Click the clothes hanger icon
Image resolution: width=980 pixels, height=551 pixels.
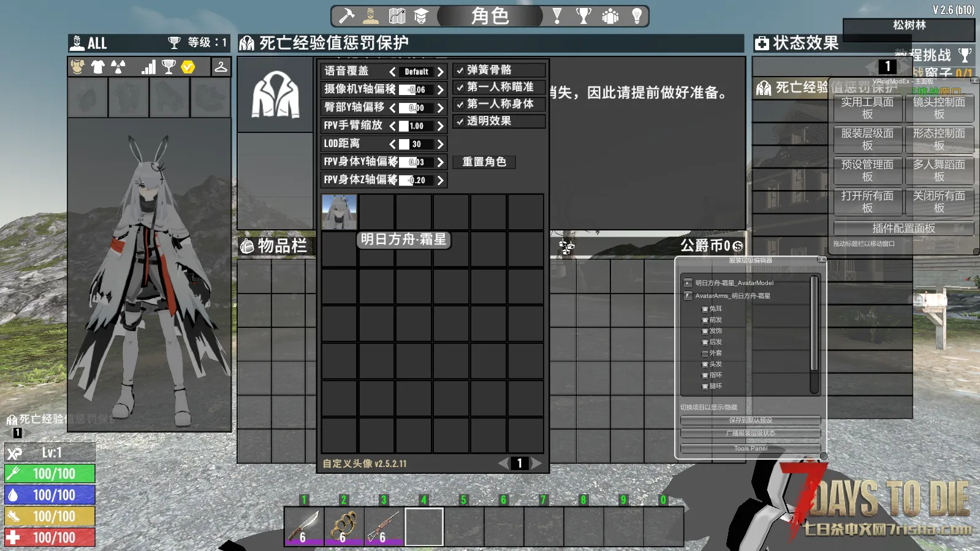221,67
